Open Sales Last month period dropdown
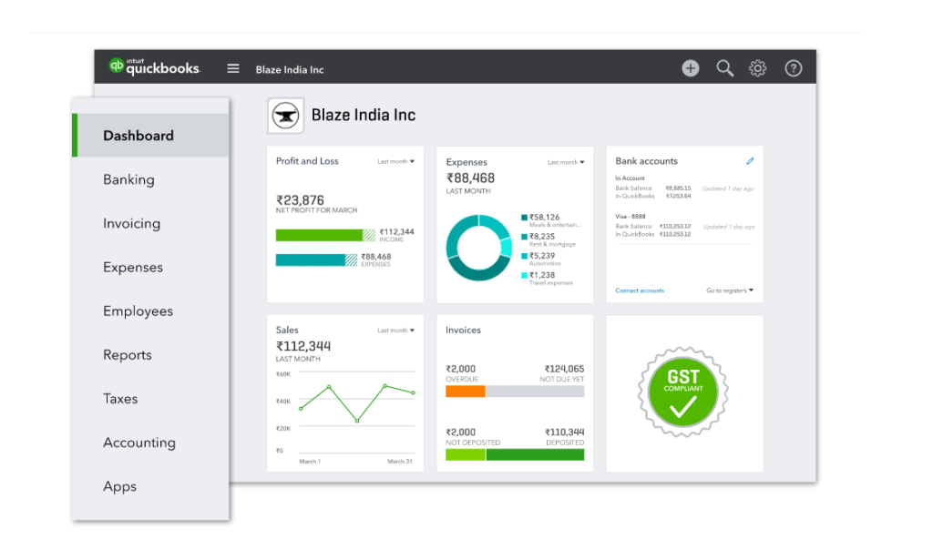933x560 pixels. point(396,331)
